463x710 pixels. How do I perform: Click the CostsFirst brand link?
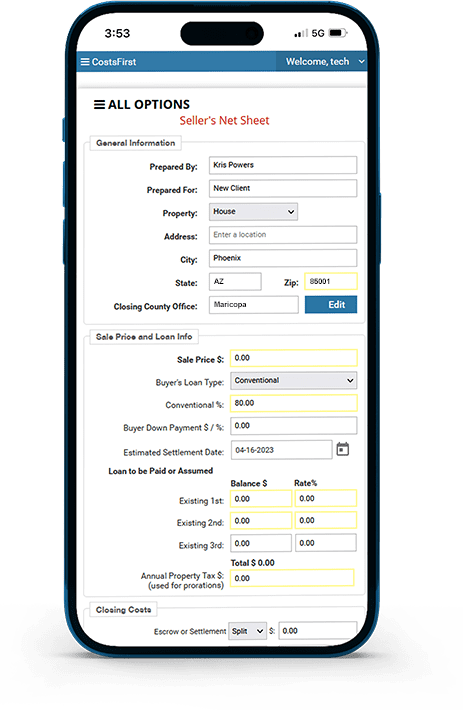pyautogui.click(x=114, y=62)
